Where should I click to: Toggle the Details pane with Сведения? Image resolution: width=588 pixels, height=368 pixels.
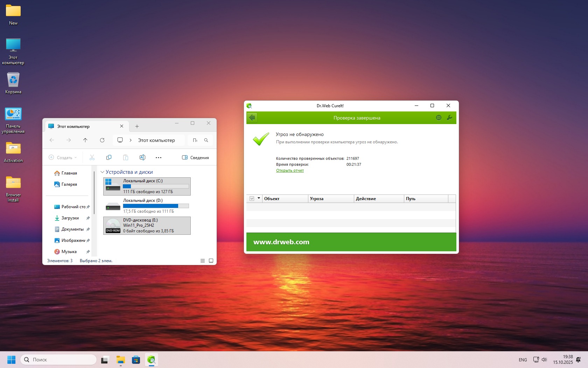(195, 158)
